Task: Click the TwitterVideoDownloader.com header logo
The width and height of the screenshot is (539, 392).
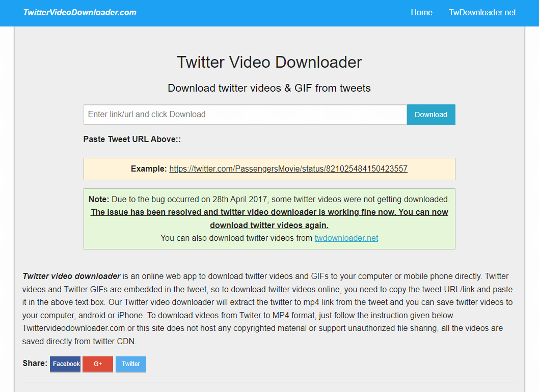Action: tap(79, 12)
